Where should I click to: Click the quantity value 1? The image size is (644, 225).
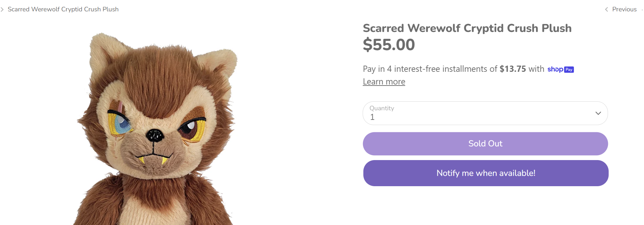372,117
